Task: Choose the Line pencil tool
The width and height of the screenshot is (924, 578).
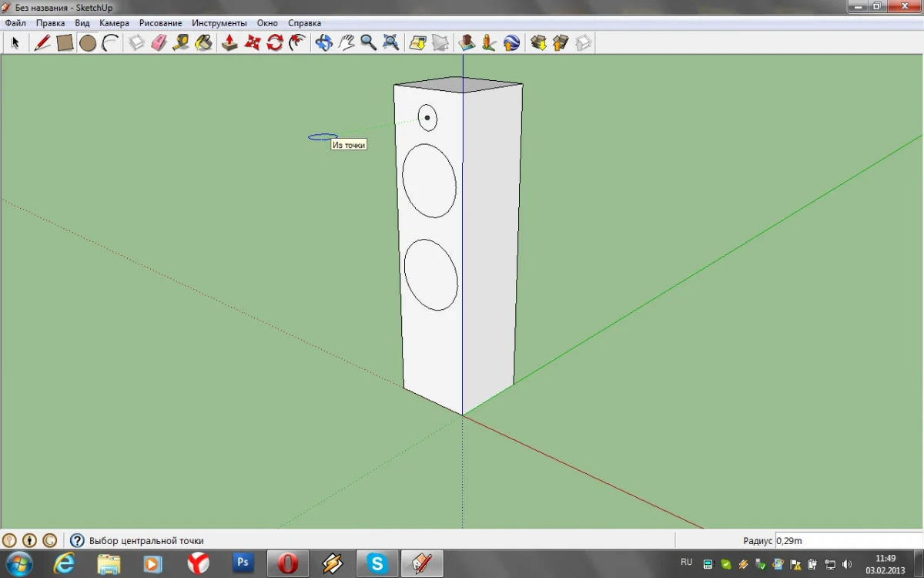Action: pyautogui.click(x=42, y=42)
